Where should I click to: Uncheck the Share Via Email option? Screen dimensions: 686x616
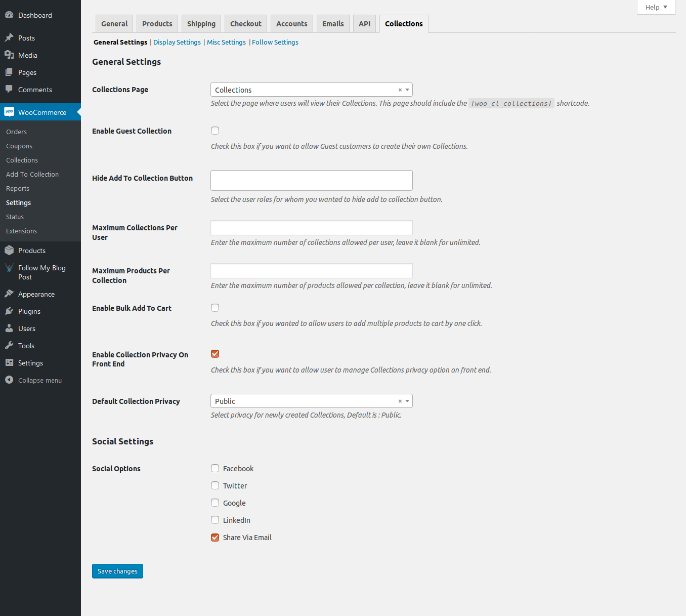pyautogui.click(x=215, y=538)
